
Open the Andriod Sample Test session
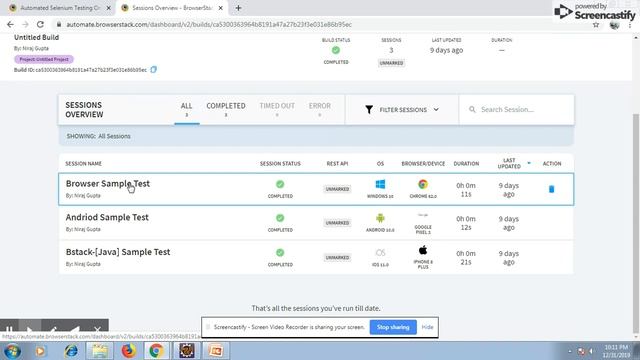click(107, 217)
